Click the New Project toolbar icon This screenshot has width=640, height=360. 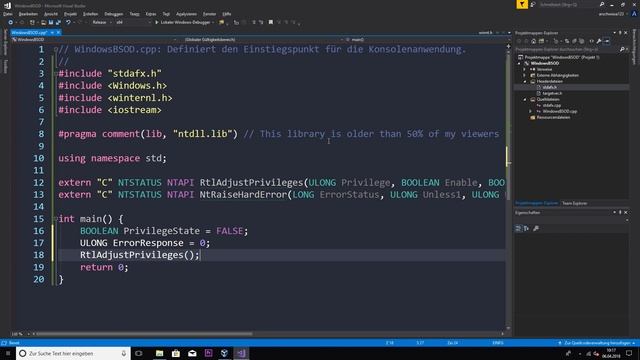pyautogui.click(x=32, y=22)
